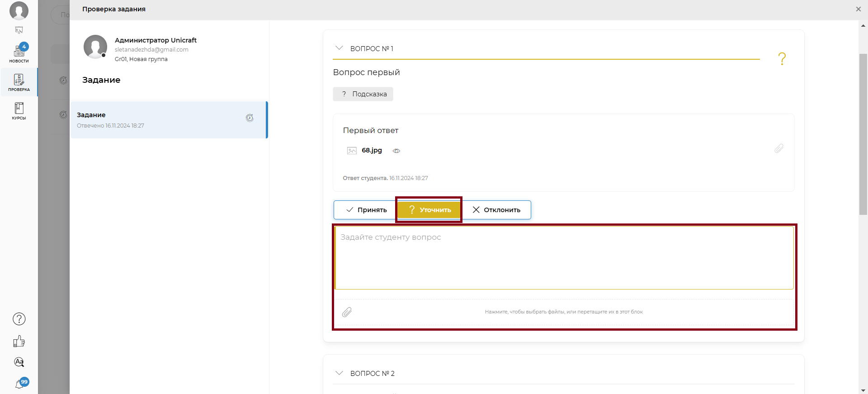Click the image file icon beside 68.jpg
Image resolution: width=868 pixels, height=394 pixels.
352,151
